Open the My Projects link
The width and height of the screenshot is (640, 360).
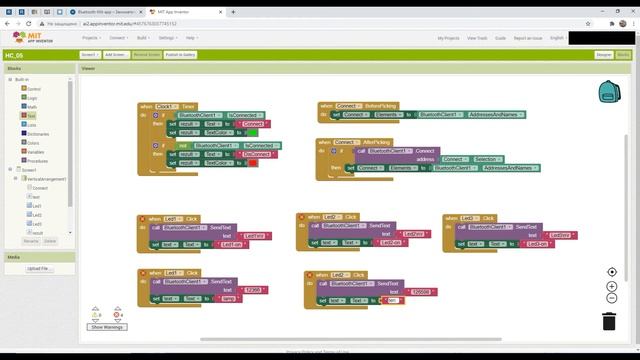(448, 38)
